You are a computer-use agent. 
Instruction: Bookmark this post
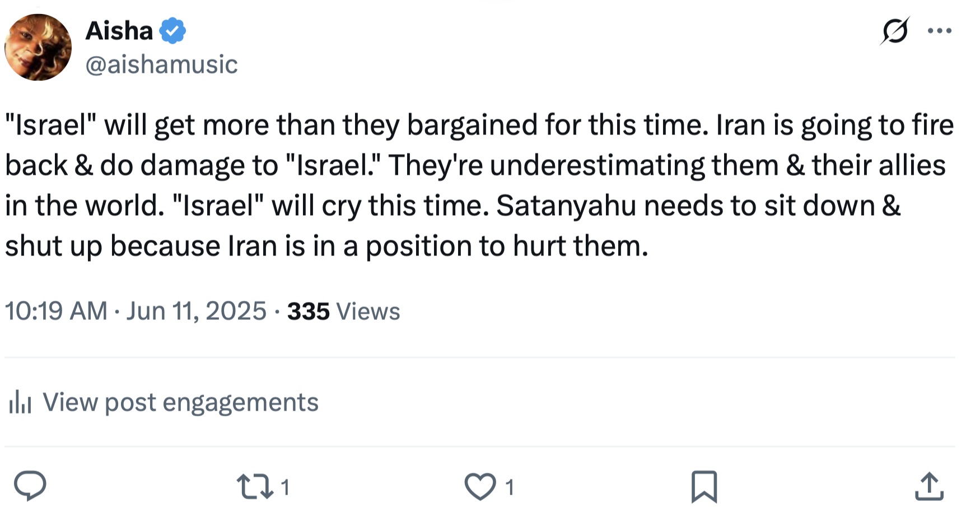(704, 487)
